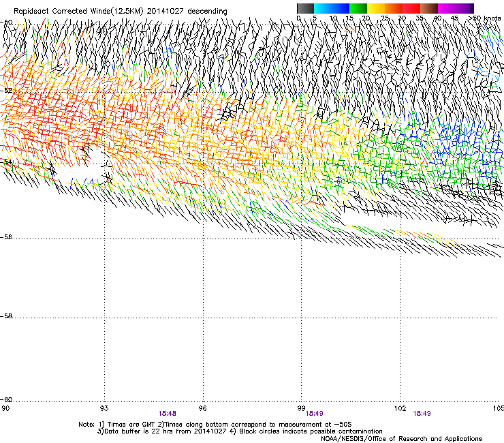Click the blue 10-15 knots legend segment
Screen dimensions: 504x443
click(x=341, y=8)
